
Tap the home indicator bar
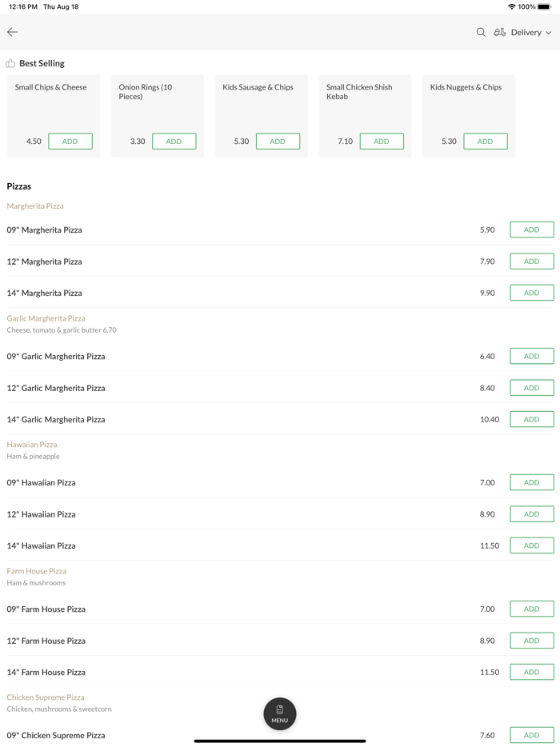click(280, 741)
